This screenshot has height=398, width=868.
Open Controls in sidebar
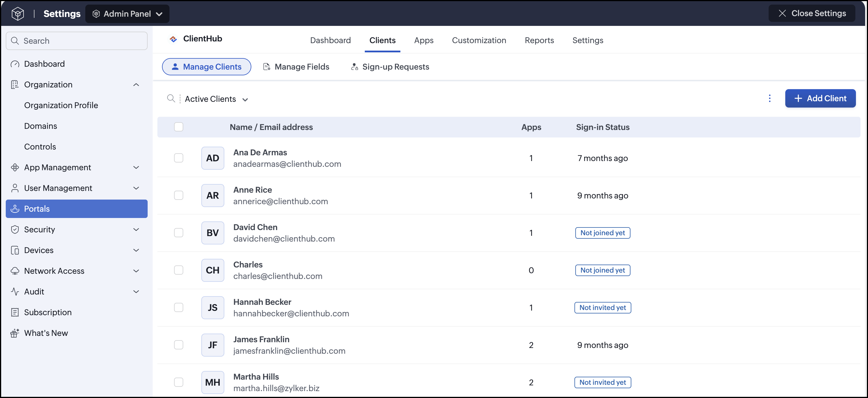[x=40, y=147]
